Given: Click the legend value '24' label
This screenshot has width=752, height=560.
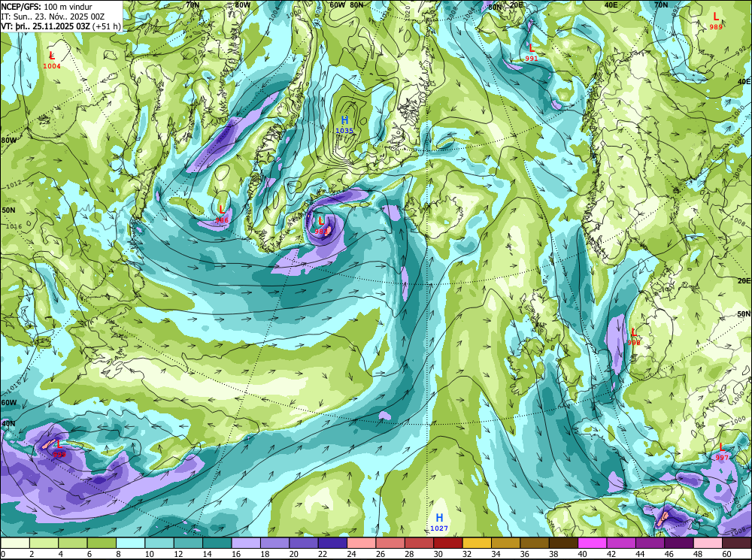Looking at the screenshot, I should click(x=350, y=554).
